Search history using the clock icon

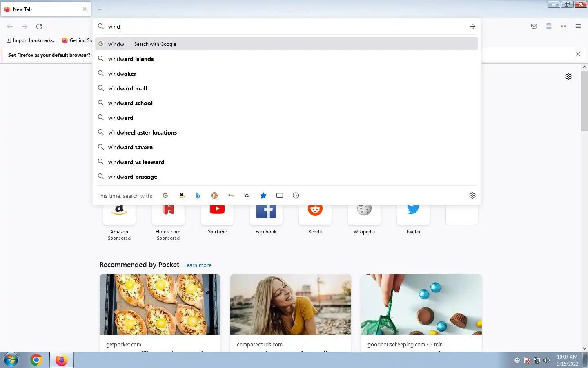click(x=296, y=195)
